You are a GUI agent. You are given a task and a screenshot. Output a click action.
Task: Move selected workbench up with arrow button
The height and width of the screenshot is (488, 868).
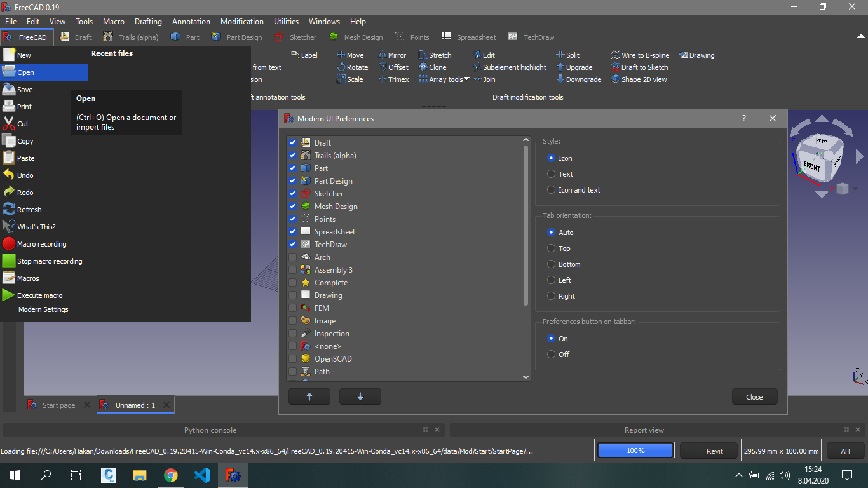coord(309,396)
